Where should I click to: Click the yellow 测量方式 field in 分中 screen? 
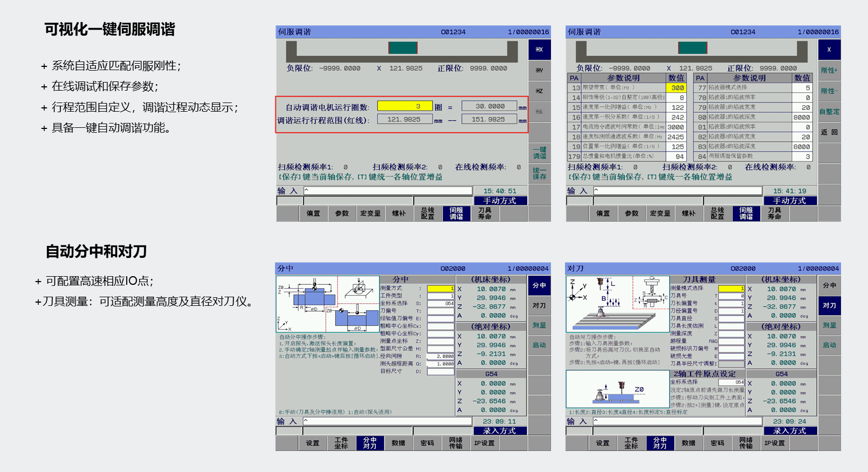440,289
